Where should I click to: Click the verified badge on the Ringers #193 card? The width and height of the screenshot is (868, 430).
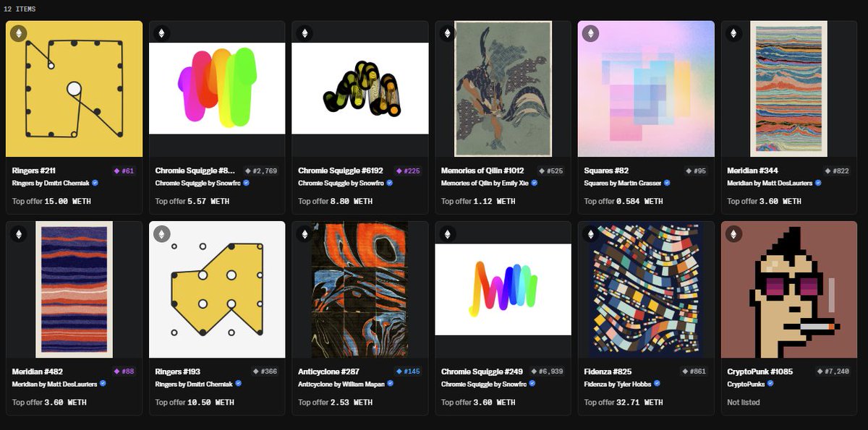coord(238,384)
